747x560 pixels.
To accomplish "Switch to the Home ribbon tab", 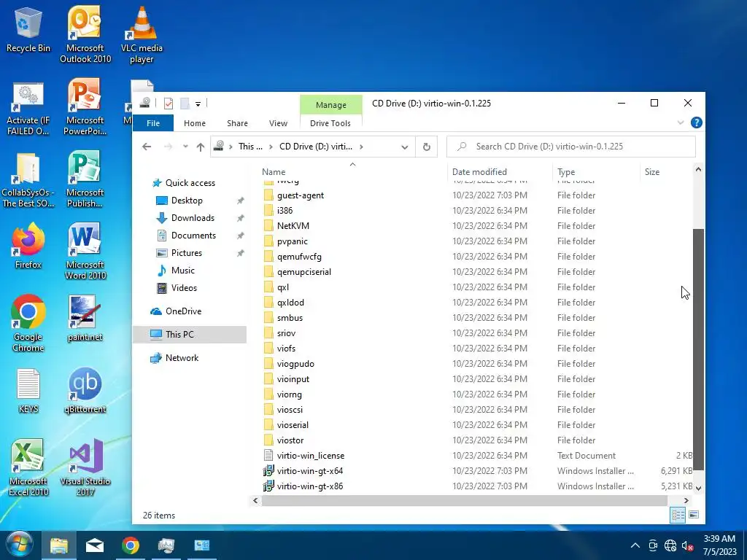I will click(194, 123).
